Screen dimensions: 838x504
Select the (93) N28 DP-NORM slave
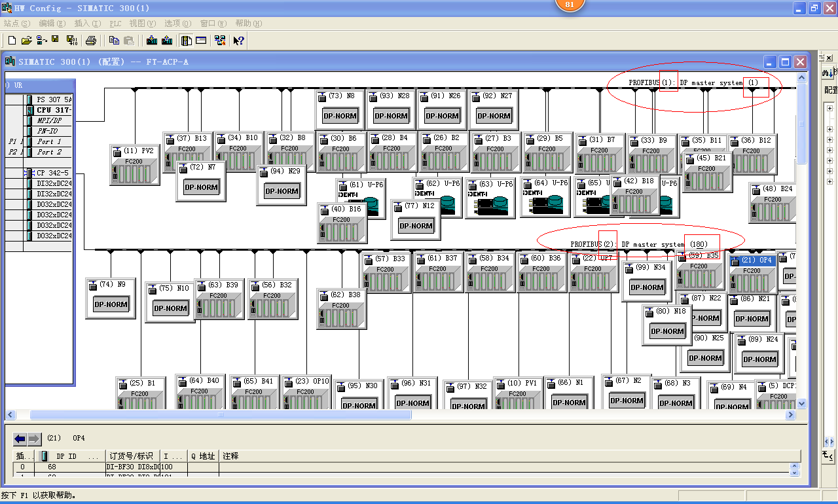391,110
